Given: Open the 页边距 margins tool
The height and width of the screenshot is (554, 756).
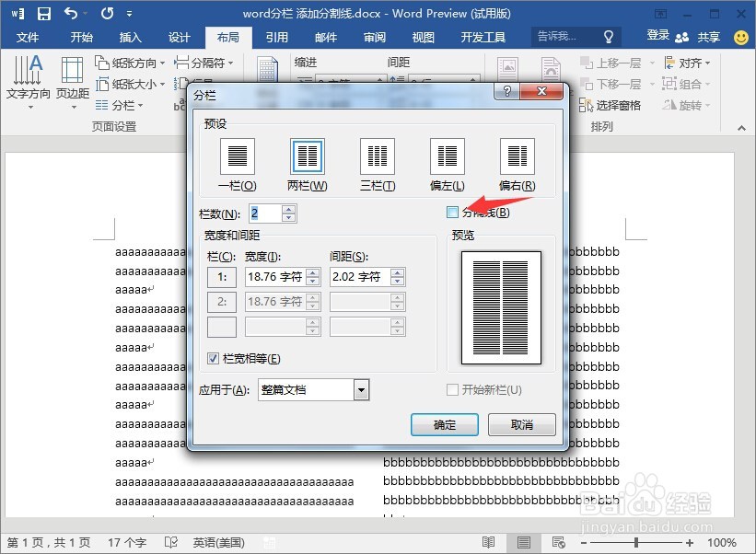Looking at the screenshot, I should (x=73, y=81).
